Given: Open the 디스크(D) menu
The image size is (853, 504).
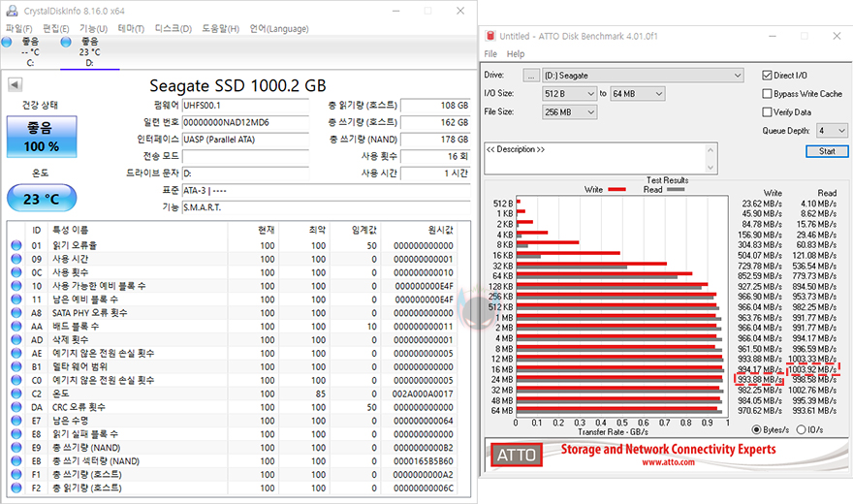Looking at the screenshot, I should point(173,28).
